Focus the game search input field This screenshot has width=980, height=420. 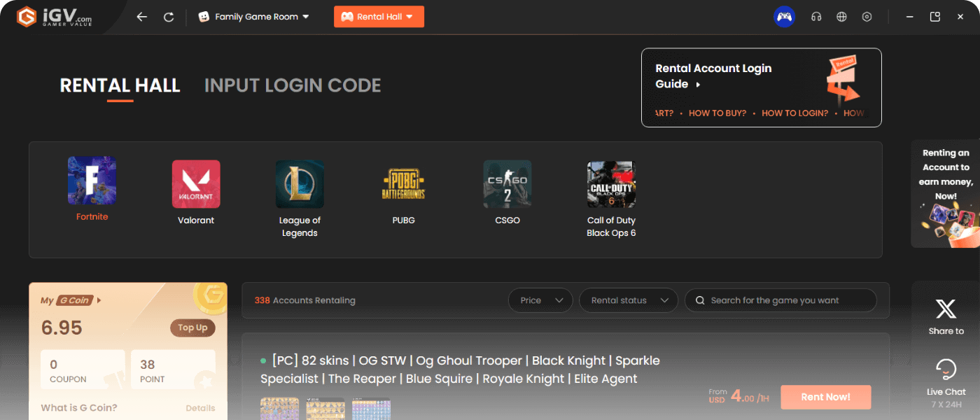tap(780, 300)
